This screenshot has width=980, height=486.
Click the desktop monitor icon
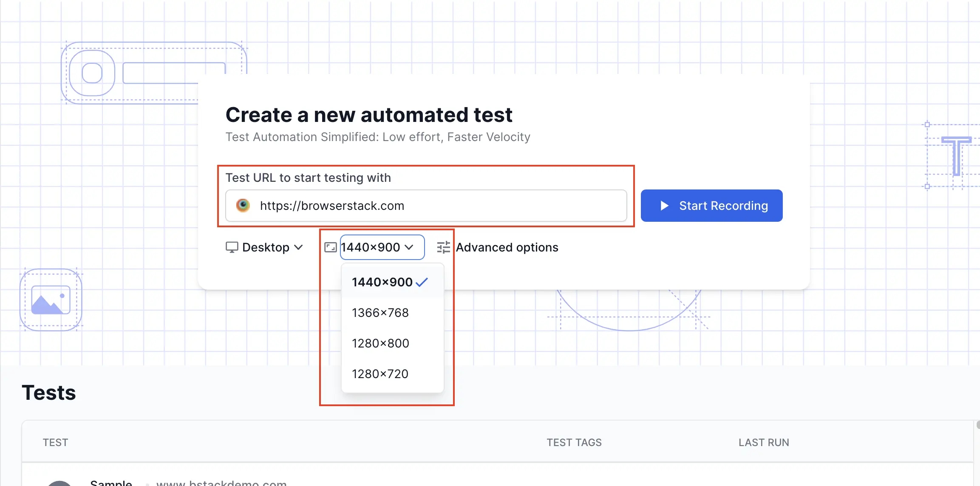[232, 247]
